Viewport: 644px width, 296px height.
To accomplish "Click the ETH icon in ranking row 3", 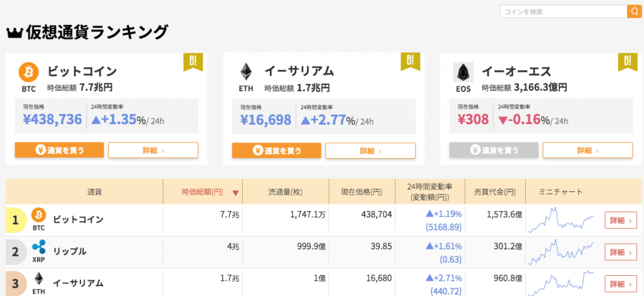I will 39,279.
